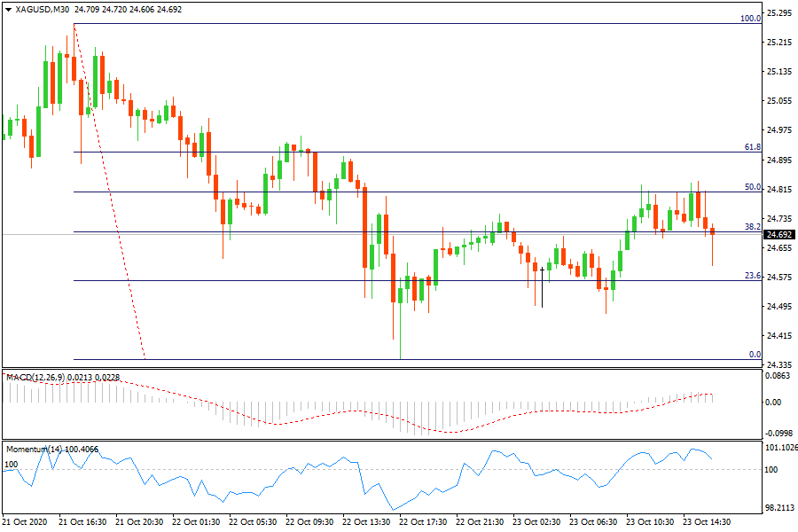Select the 0.0 Fibonacci level label

(755, 355)
